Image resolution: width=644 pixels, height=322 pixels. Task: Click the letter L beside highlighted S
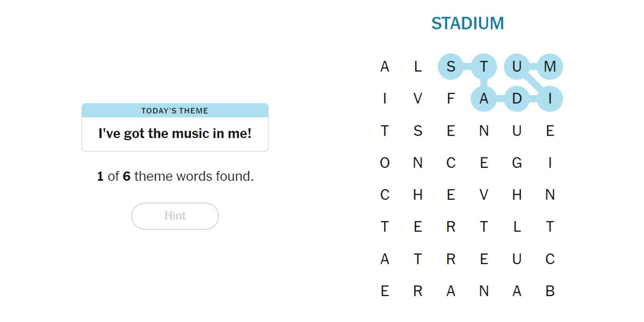418,66
